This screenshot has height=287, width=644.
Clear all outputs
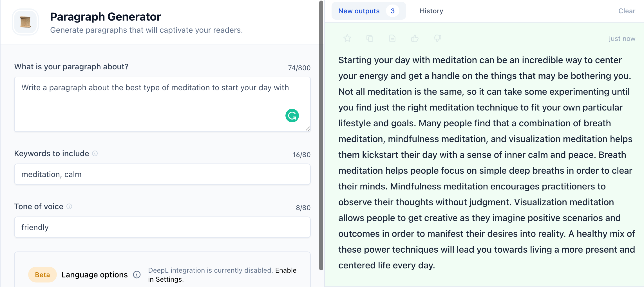click(x=627, y=11)
